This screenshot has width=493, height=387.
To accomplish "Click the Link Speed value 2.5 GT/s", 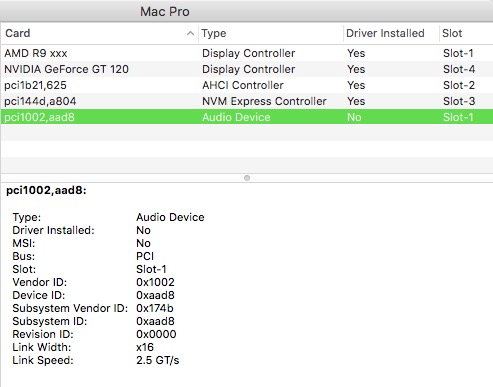I will pyautogui.click(x=158, y=360).
